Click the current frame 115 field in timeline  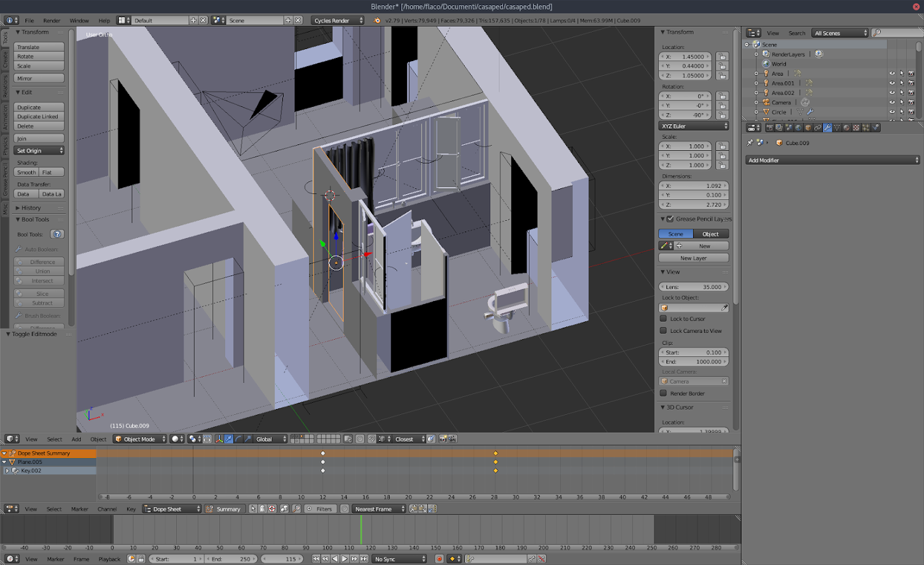click(x=282, y=559)
